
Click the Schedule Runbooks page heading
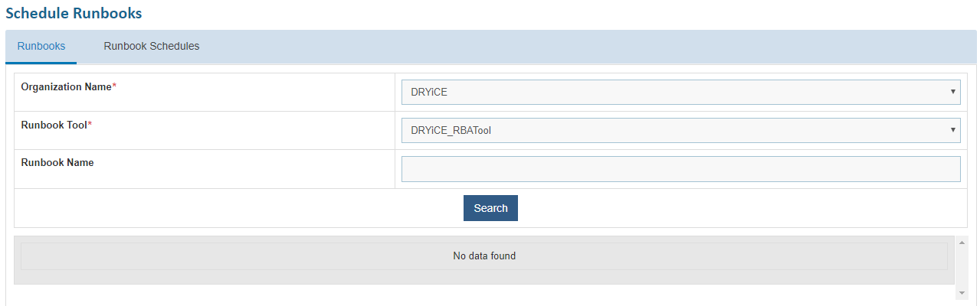74,13
